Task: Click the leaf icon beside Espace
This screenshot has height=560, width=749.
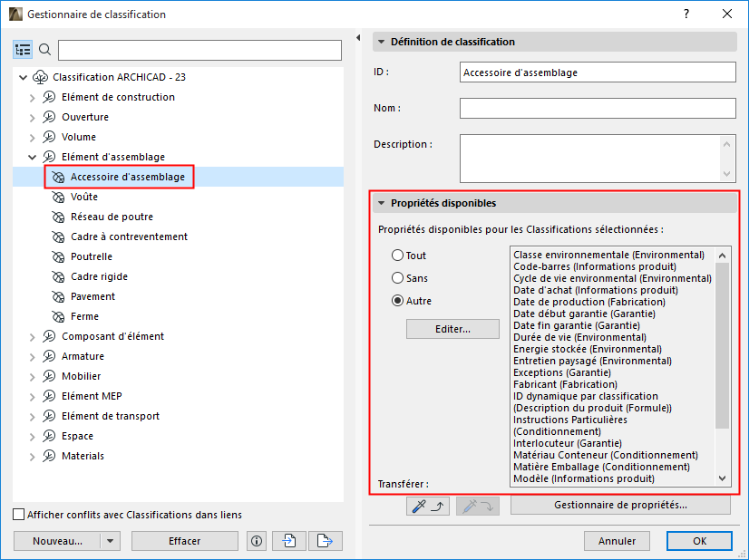Action: click(49, 436)
